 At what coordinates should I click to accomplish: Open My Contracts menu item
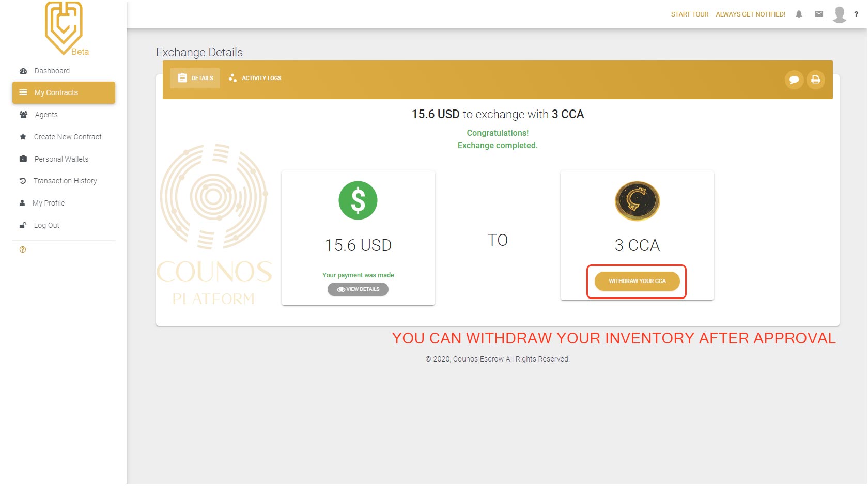tap(64, 92)
